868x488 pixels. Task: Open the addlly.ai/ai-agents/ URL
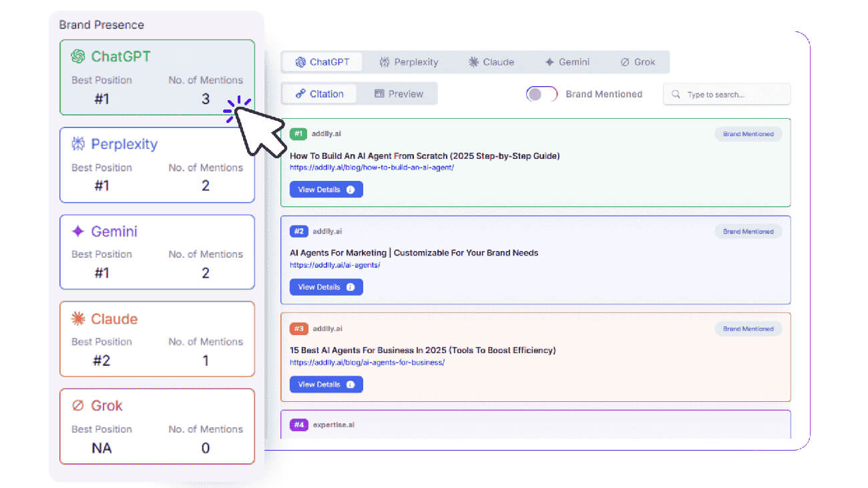[x=335, y=265]
